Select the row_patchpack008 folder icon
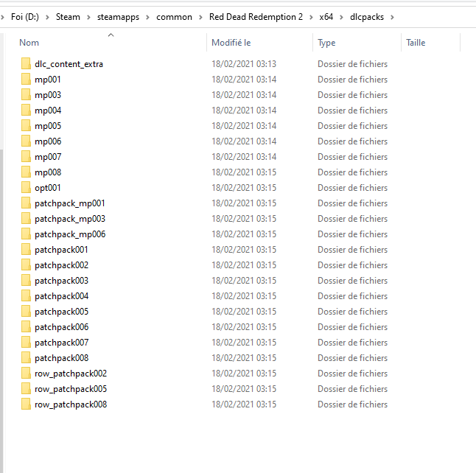476x473 pixels. [x=26, y=404]
